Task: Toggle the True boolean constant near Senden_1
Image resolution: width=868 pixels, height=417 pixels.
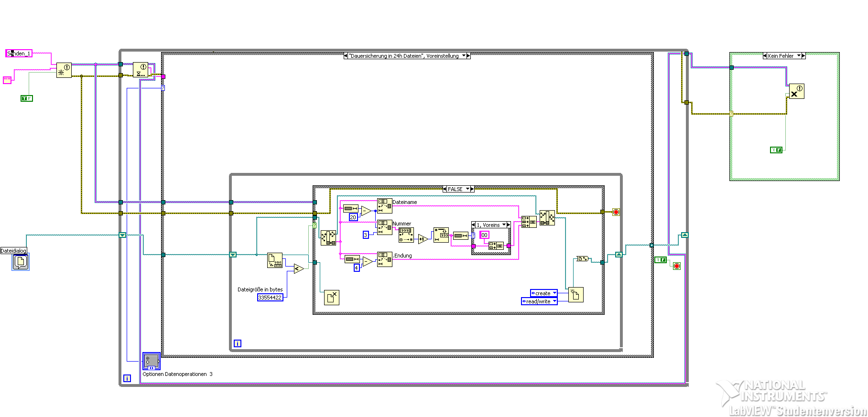Action: [27, 98]
